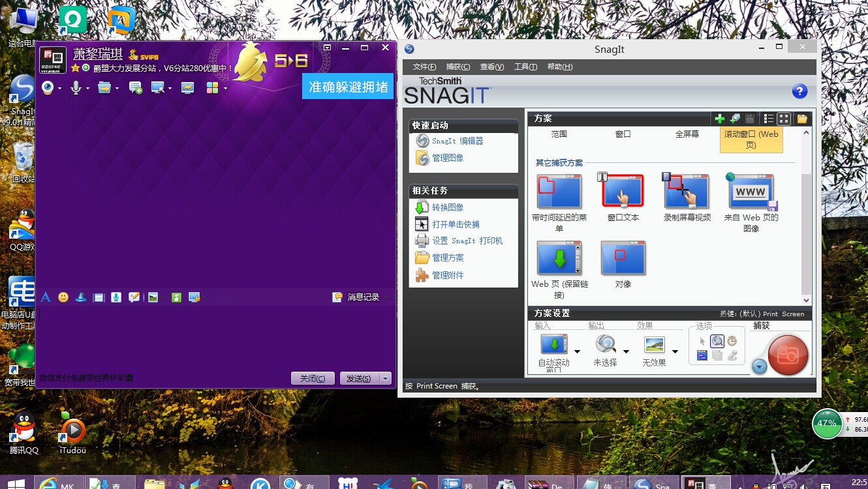
Task: Select the 窗口文本 capture profile
Action: coord(623,198)
